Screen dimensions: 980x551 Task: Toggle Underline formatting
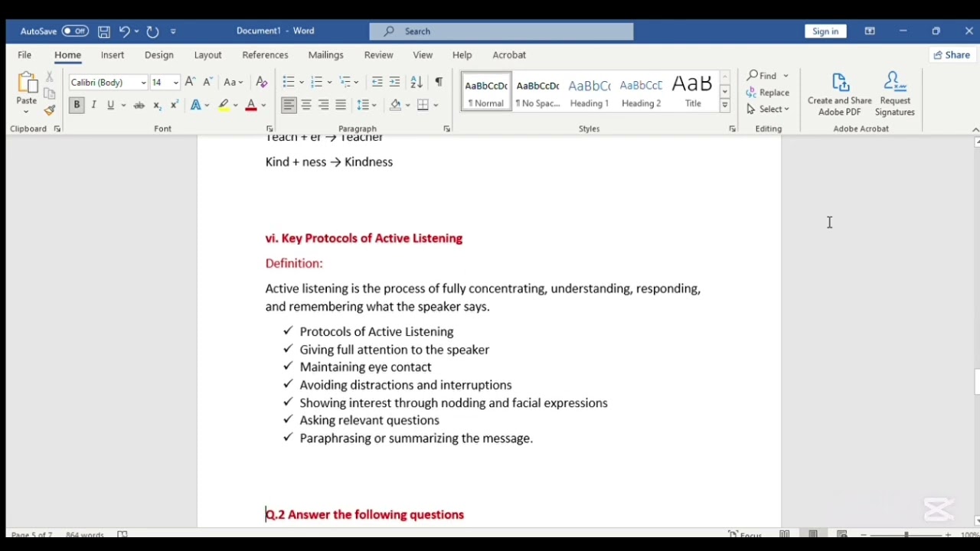pos(111,106)
